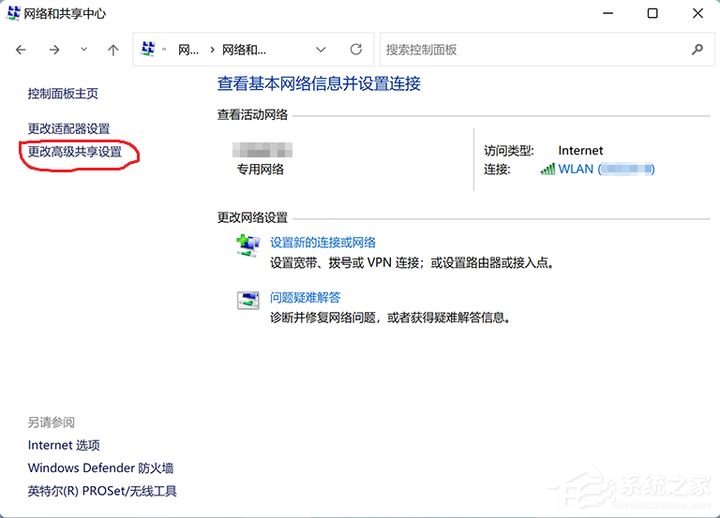Screen dimensions: 720x518
Task: Go up one folder level
Action: 113,50
